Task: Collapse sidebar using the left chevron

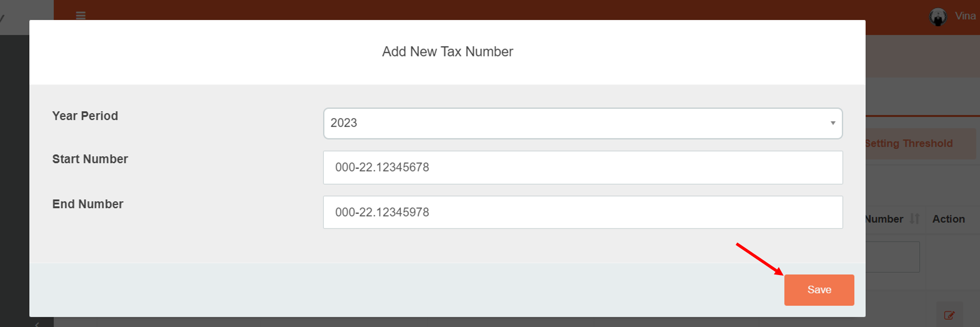Action: point(37,324)
